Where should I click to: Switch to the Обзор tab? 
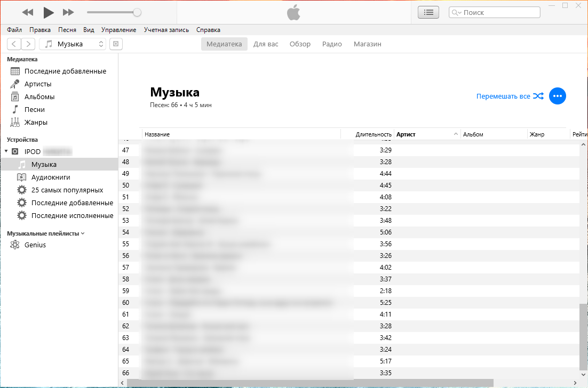click(300, 44)
